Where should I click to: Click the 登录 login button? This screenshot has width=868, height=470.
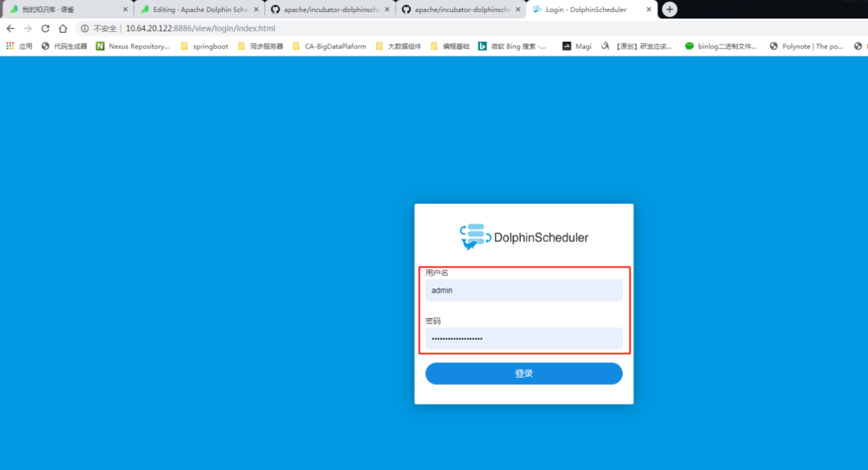tap(524, 374)
